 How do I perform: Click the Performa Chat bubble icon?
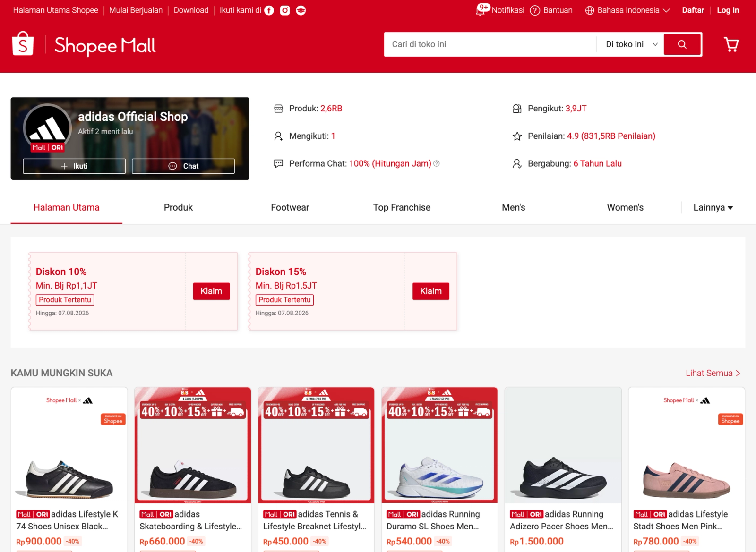[278, 163]
